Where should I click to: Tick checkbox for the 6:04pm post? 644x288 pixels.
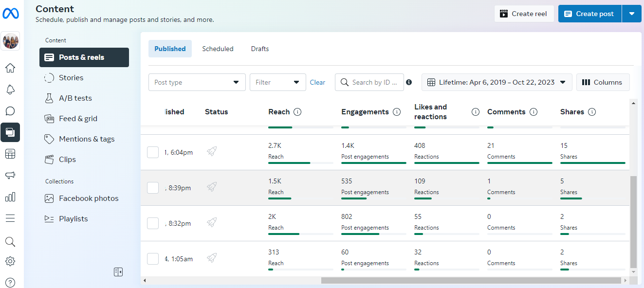(153, 152)
